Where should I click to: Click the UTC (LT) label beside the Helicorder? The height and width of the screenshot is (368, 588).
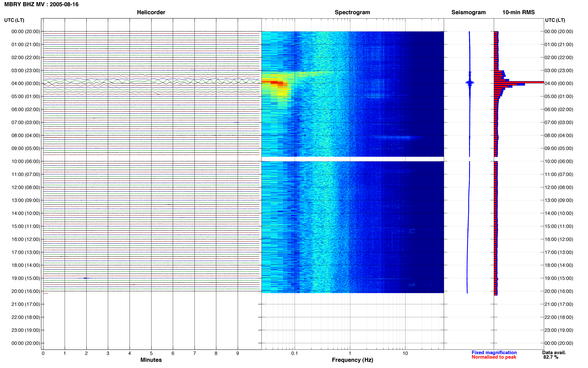coord(14,20)
